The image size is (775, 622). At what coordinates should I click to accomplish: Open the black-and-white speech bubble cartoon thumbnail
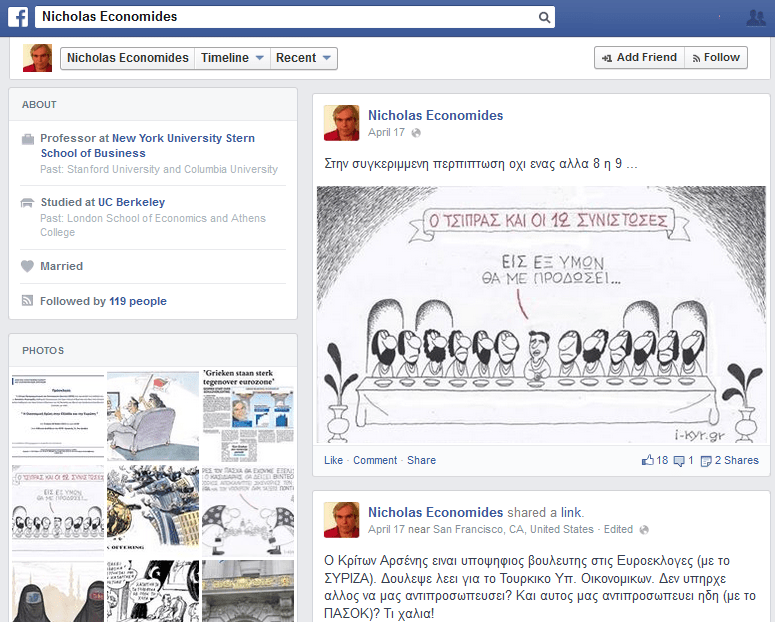(x=153, y=591)
